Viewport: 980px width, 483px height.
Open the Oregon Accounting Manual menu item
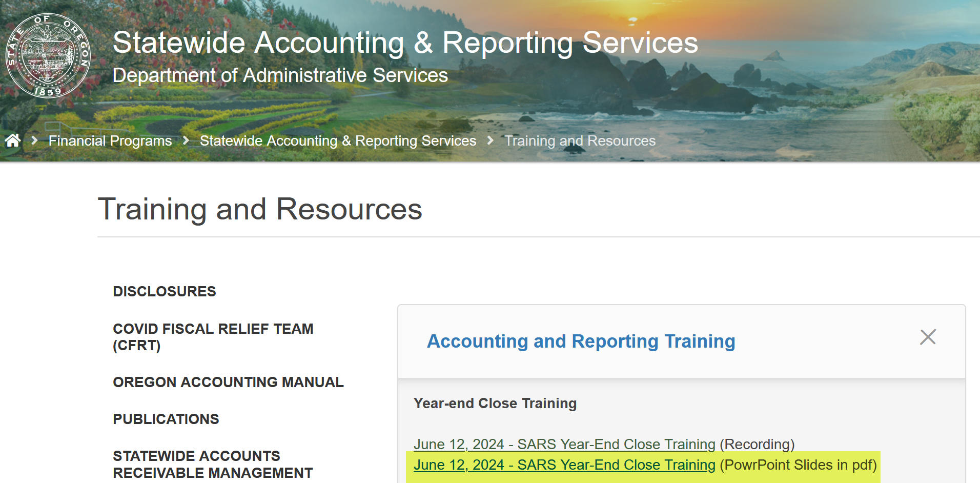tap(228, 382)
